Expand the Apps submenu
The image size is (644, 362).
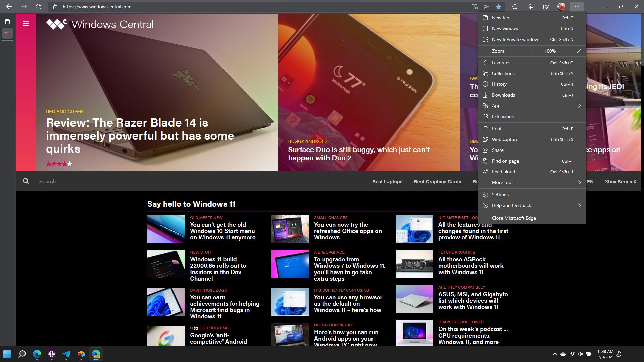tap(532, 106)
